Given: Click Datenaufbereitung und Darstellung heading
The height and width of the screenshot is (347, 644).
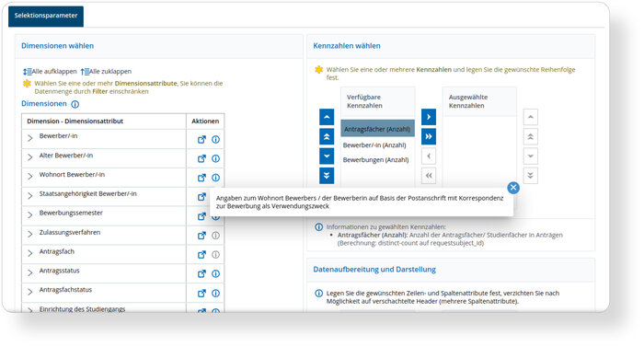Looking at the screenshot, I should [x=374, y=270].
